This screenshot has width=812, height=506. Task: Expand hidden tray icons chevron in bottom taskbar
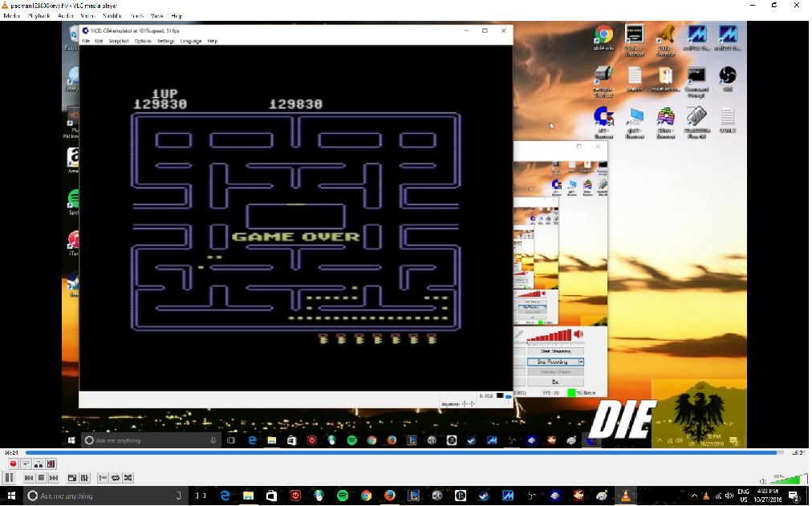tap(694, 496)
